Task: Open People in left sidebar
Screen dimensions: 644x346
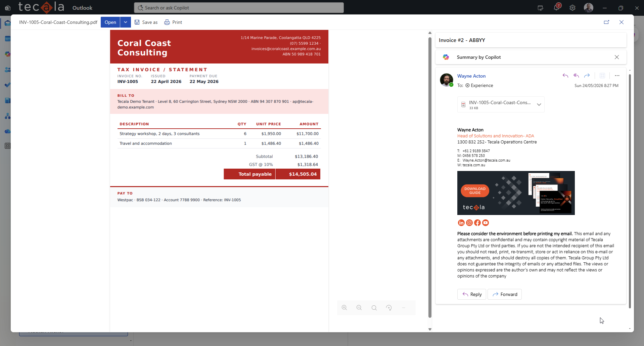Action: 7,70
